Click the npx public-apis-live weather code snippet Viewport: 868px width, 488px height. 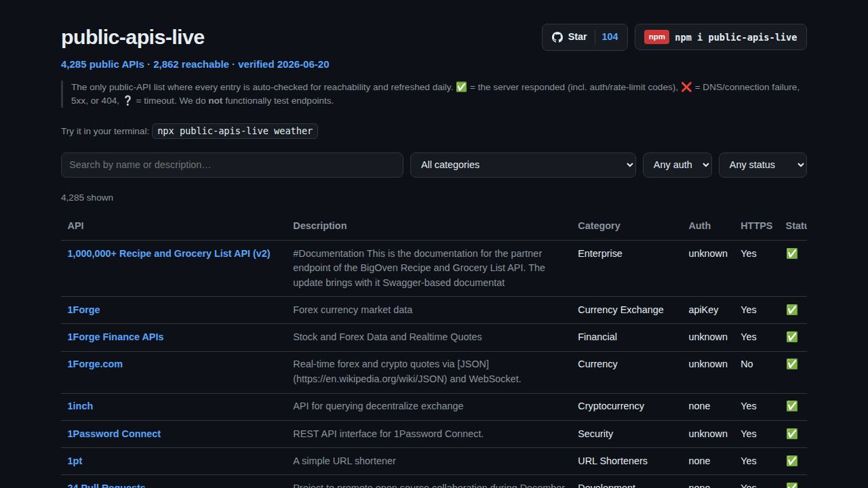tap(235, 131)
